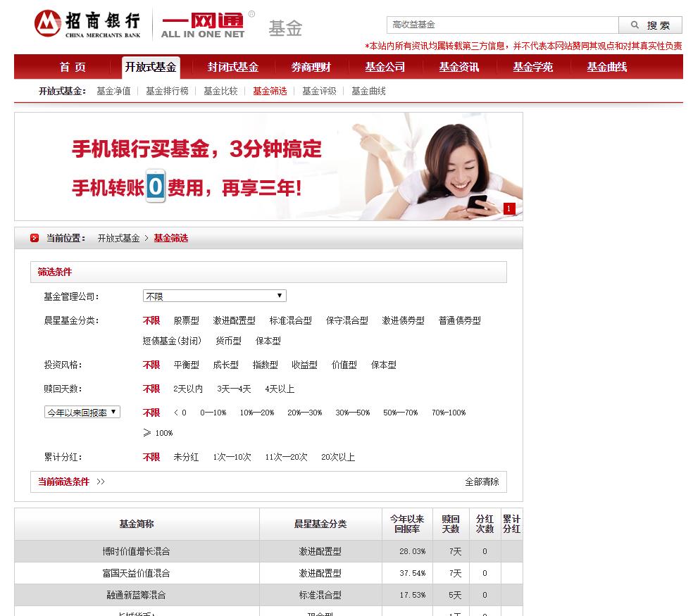Open the fund 博时价值增长混合
This screenshot has width=693, height=616.
(x=136, y=551)
